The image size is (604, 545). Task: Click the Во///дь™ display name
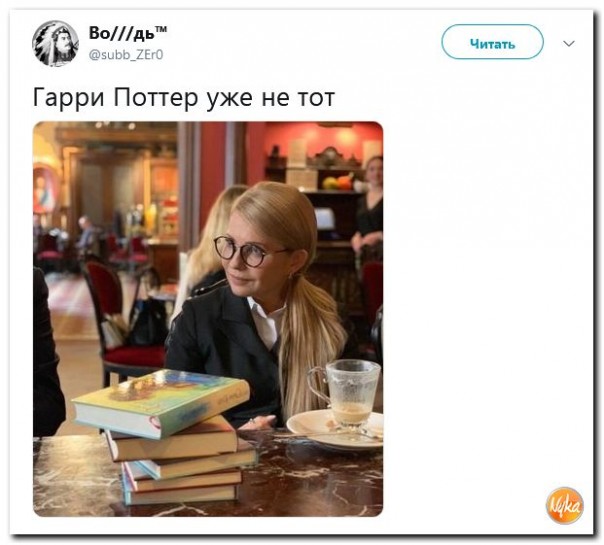coord(128,33)
